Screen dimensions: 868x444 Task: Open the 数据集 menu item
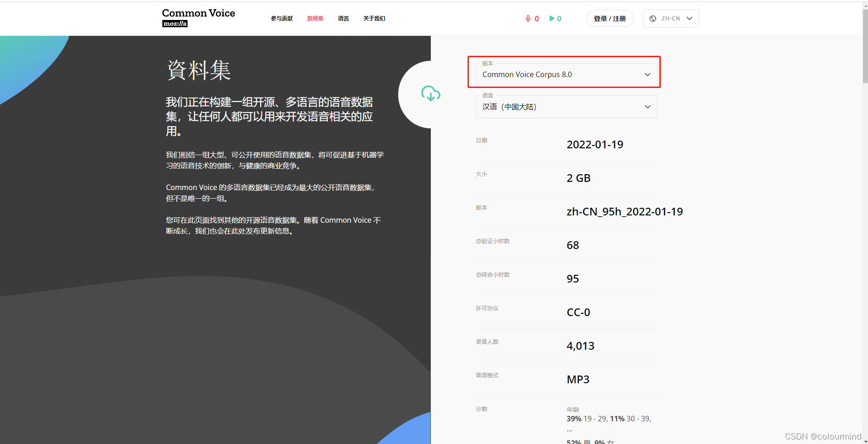click(315, 19)
